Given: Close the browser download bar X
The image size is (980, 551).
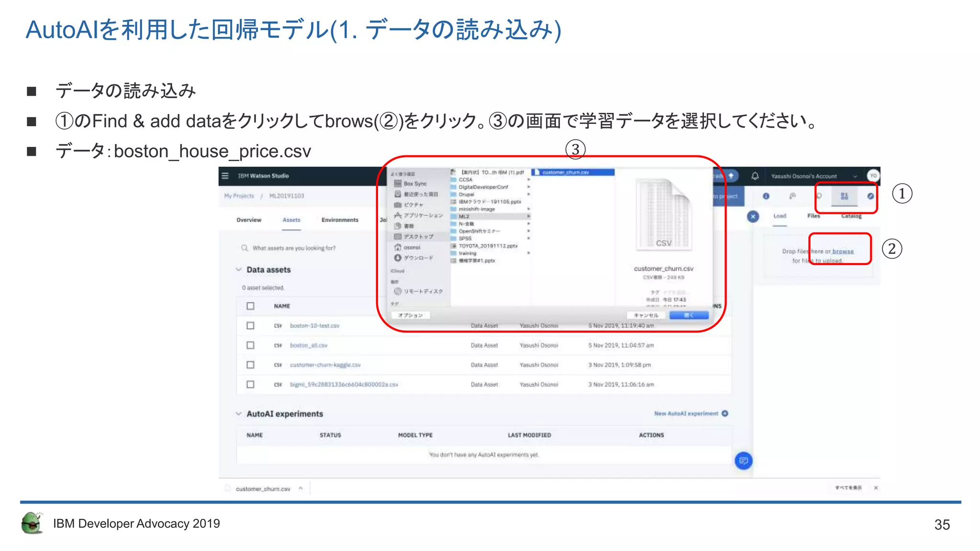Looking at the screenshot, I should pos(876,488).
